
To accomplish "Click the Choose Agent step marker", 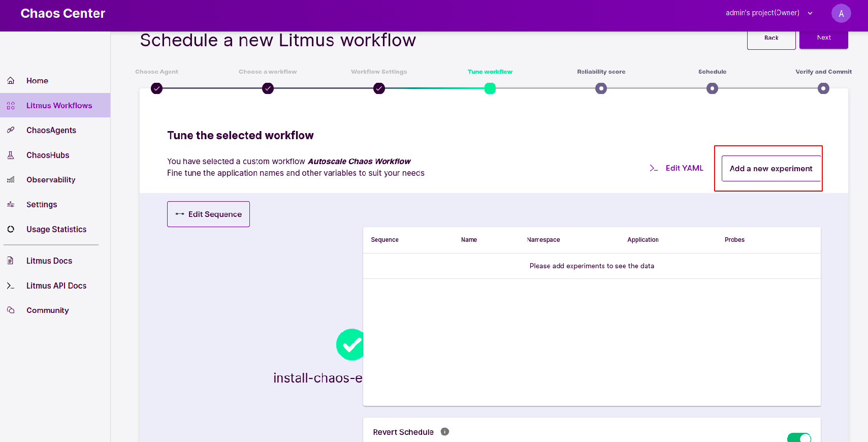I will (x=156, y=88).
